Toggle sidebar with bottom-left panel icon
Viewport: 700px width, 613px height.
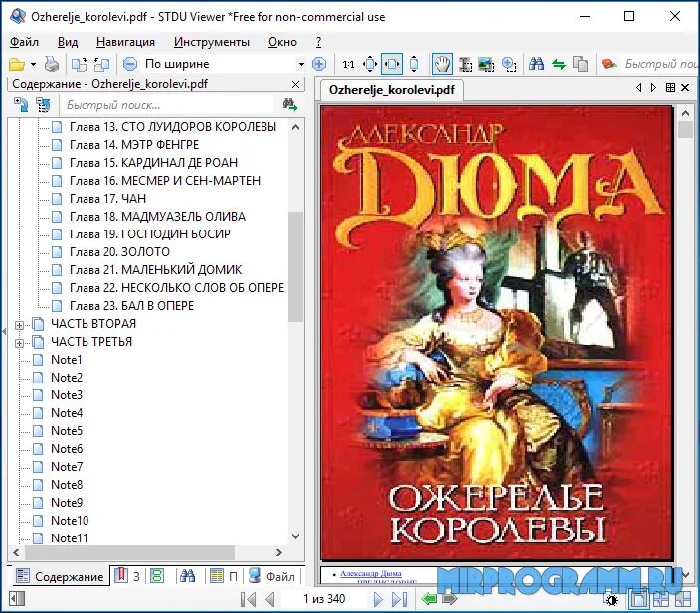click(17, 599)
